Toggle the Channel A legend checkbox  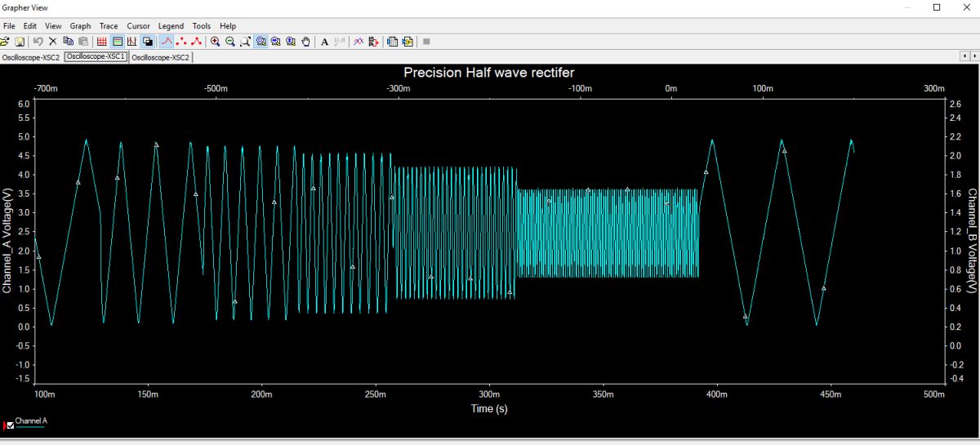[x=11, y=425]
